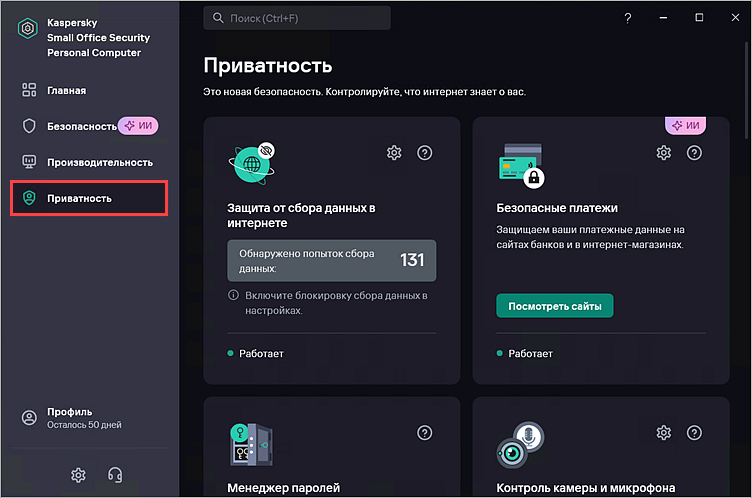The width and height of the screenshot is (752, 498).
Task: Open help for Безопасные платежи card
Action: 694,153
